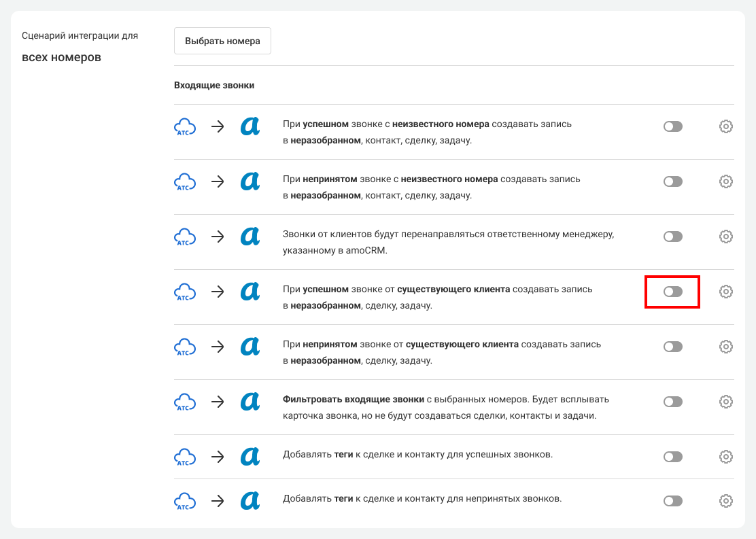Image resolution: width=756 pixels, height=539 pixels.
Task: Open settings gear for successful unknown number call
Action: click(725, 126)
